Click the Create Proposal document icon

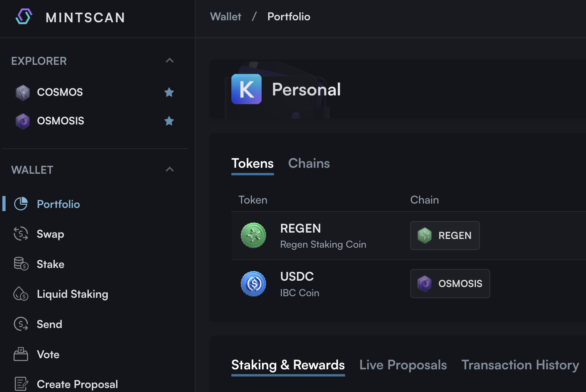point(21,384)
